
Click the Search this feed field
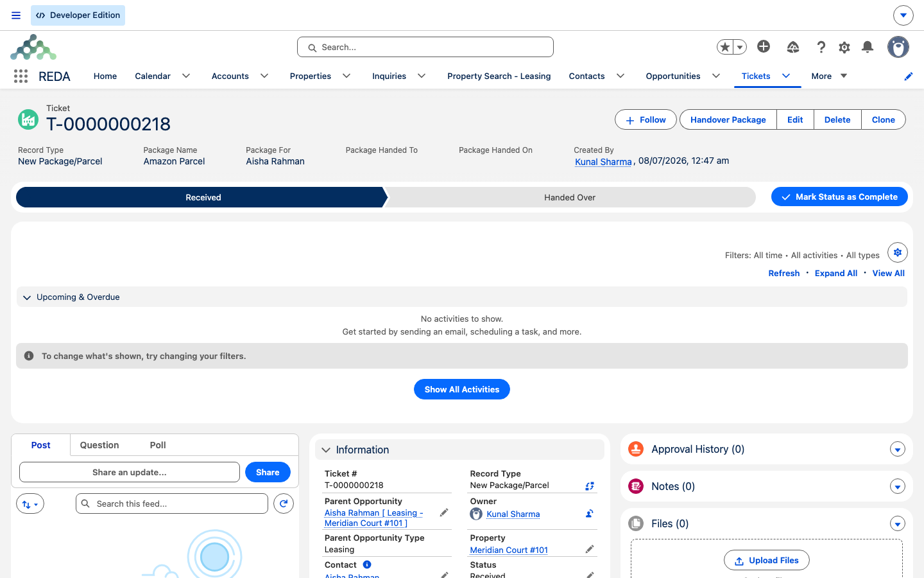172,504
